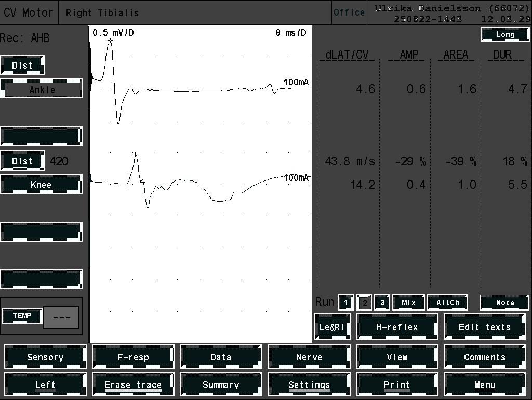The height and width of the screenshot is (400, 532).
Task: Click the duration change value 18 %
Action: 515,161
